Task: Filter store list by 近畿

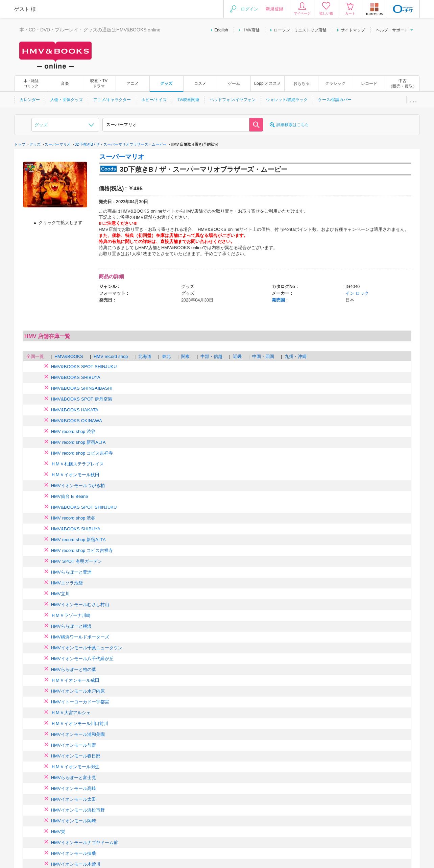Action: click(237, 357)
